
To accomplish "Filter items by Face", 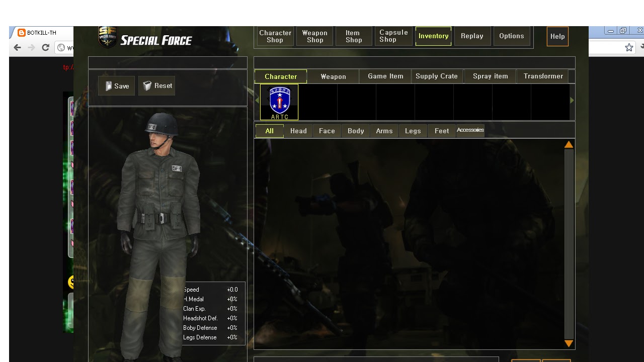I will coord(327,131).
